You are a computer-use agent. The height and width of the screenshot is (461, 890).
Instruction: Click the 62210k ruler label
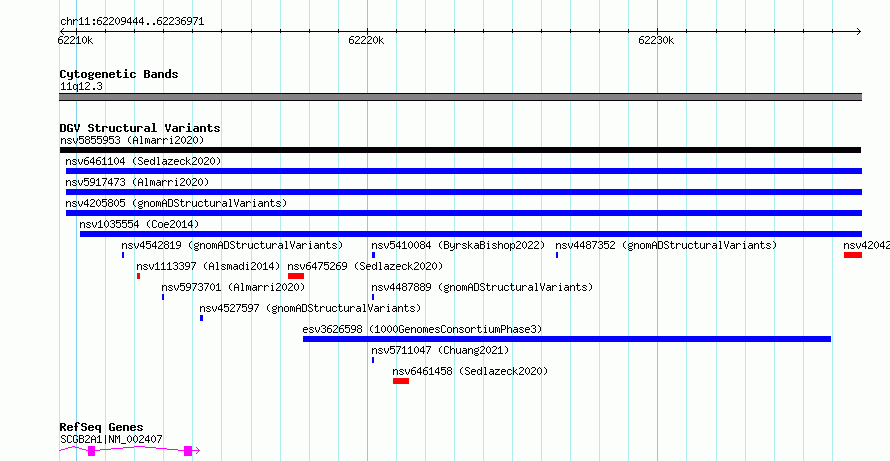pos(75,40)
